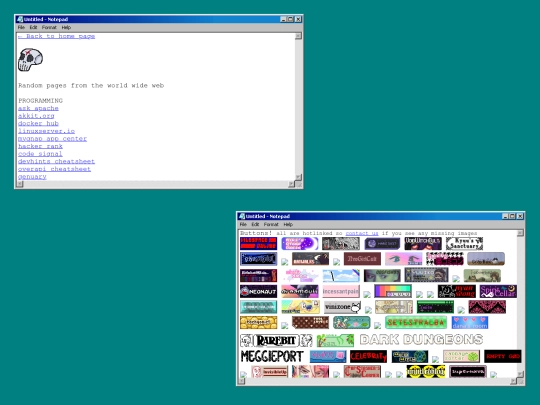Click the scroll-down arrow in links window
The height and width of the screenshot is (405, 540).
tap(298, 177)
